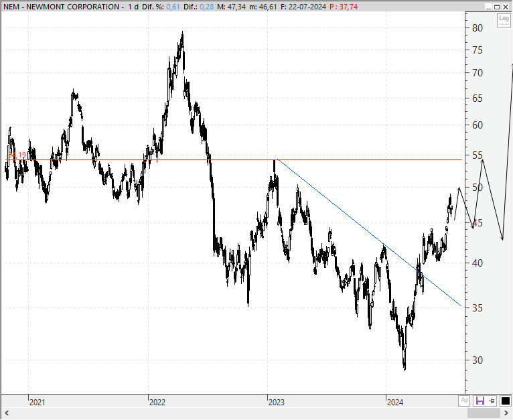
Task: Click the 40 price axis label
Action: click(x=478, y=263)
